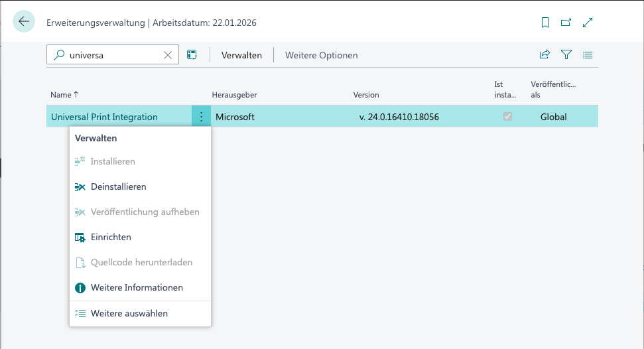Click the three-dot row menu button

[x=201, y=116]
